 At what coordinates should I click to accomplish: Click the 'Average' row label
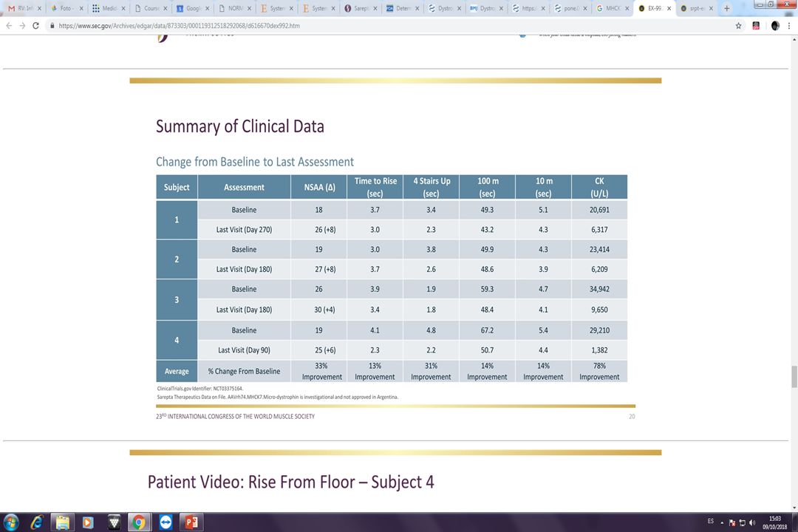tap(177, 371)
